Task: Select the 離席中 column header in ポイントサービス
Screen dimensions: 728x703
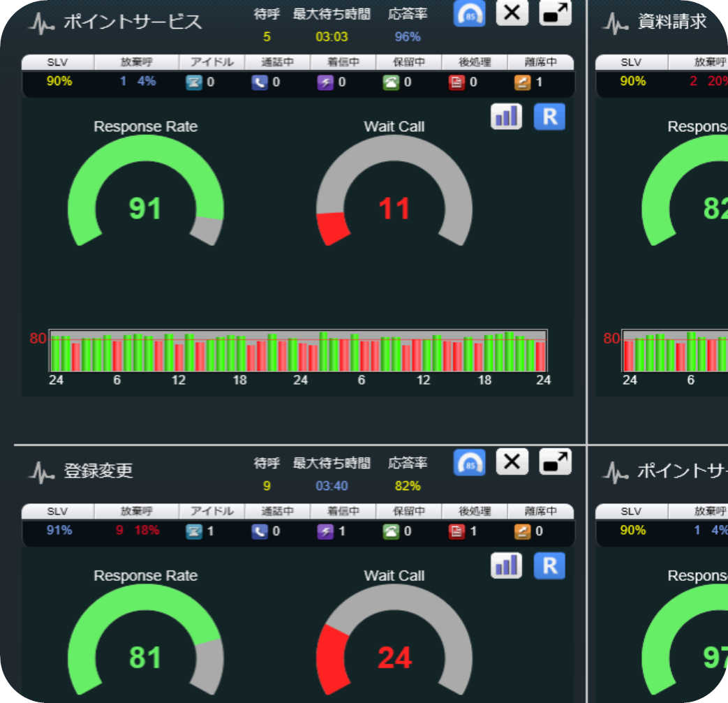Action: point(540,62)
